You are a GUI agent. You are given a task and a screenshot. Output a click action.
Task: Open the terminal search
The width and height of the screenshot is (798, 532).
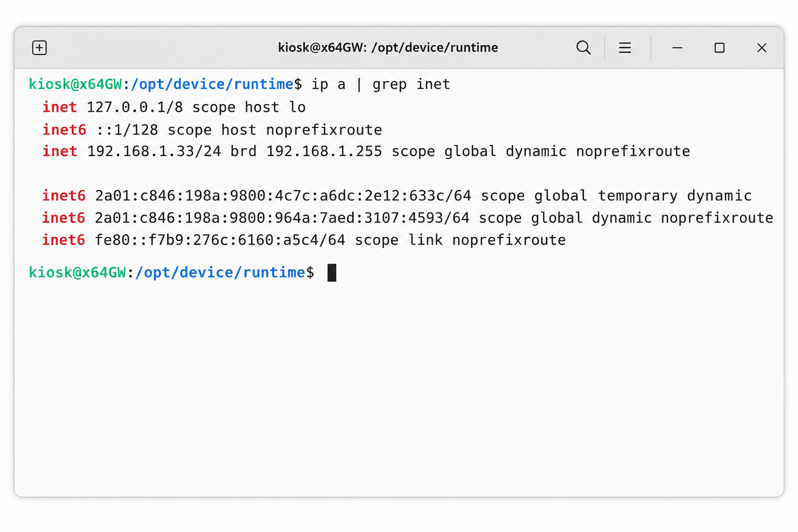click(583, 48)
